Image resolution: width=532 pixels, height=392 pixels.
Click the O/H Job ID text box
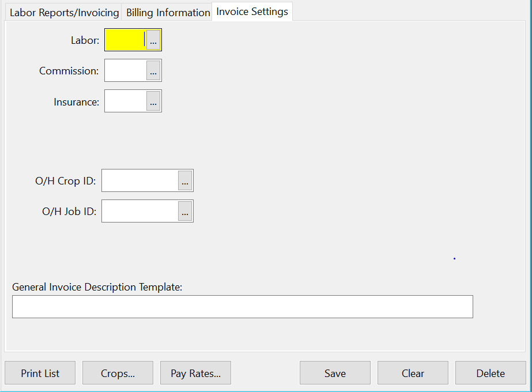coord(139,212)
